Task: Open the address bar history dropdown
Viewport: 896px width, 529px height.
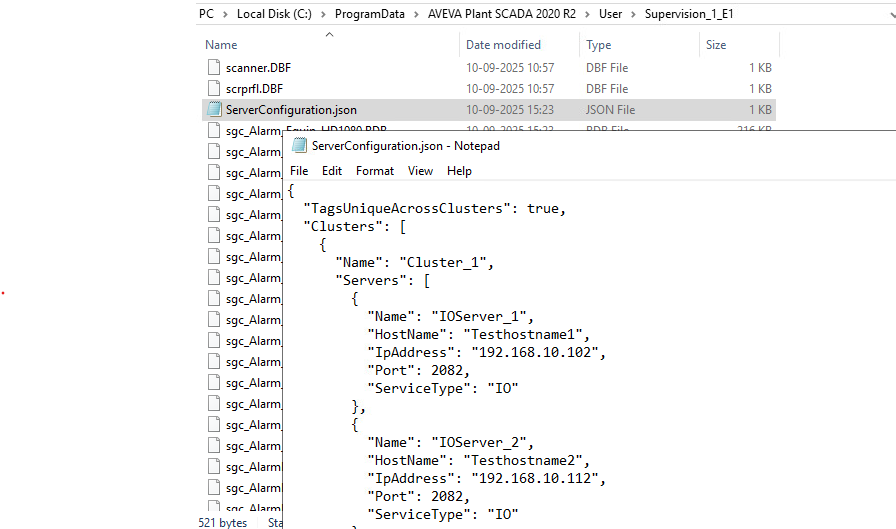Action: (x=893, y=15)
